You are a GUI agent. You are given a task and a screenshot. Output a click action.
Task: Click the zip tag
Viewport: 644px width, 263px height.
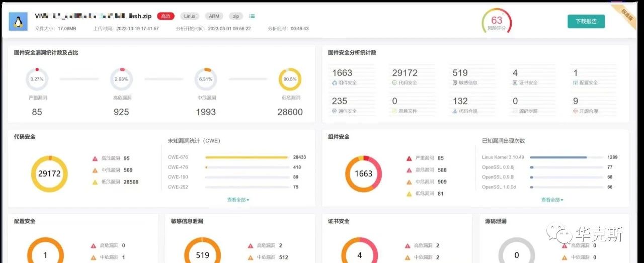click(236, 16)
